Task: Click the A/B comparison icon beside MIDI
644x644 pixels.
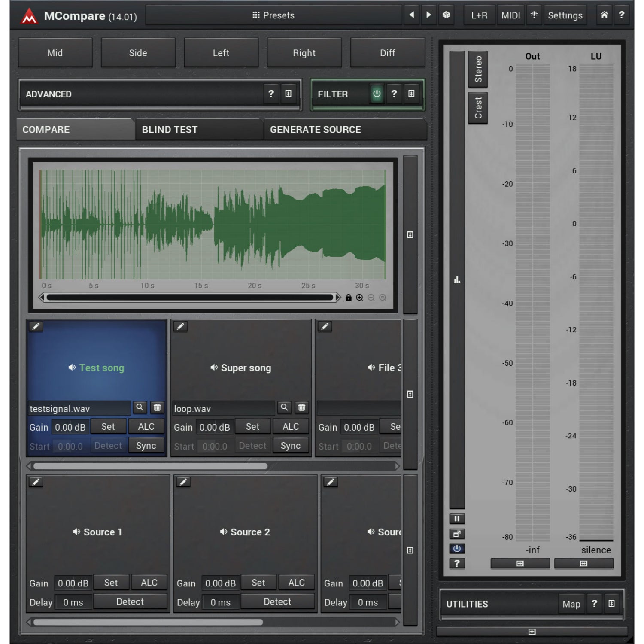Action: tap(534, 15)
